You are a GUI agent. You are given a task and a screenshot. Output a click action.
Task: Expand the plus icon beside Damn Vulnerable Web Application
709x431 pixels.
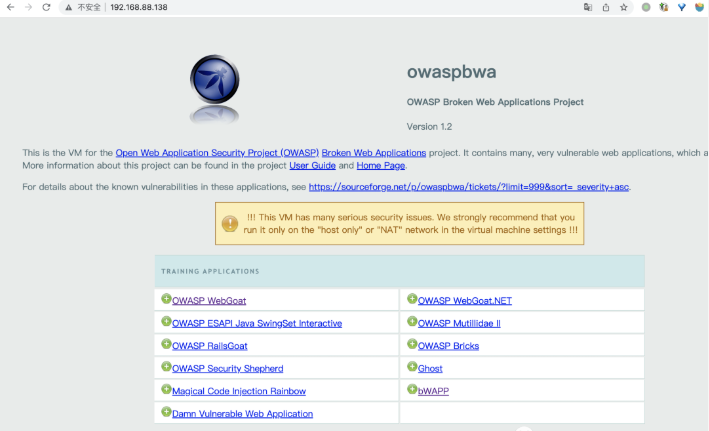tap(166, 412)
